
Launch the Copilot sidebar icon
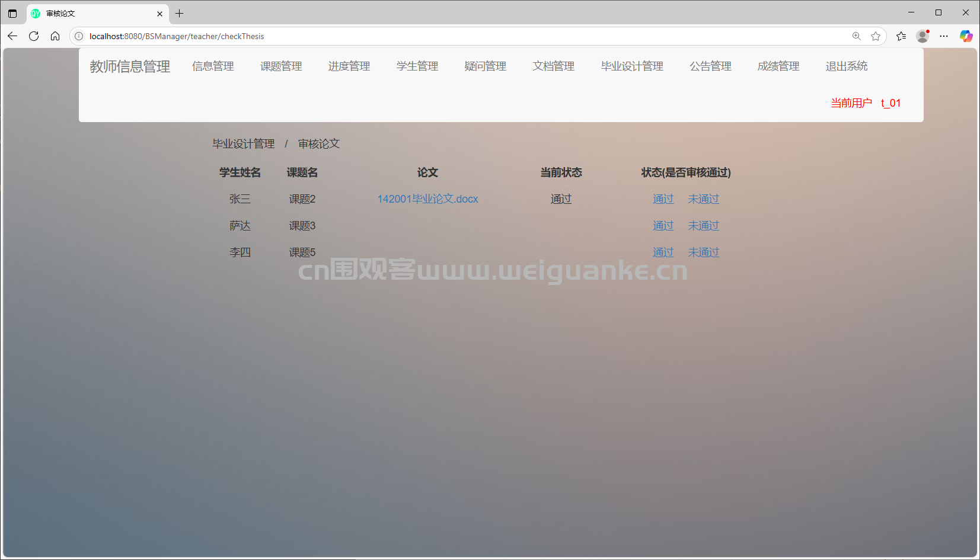[x=966, y=36]
